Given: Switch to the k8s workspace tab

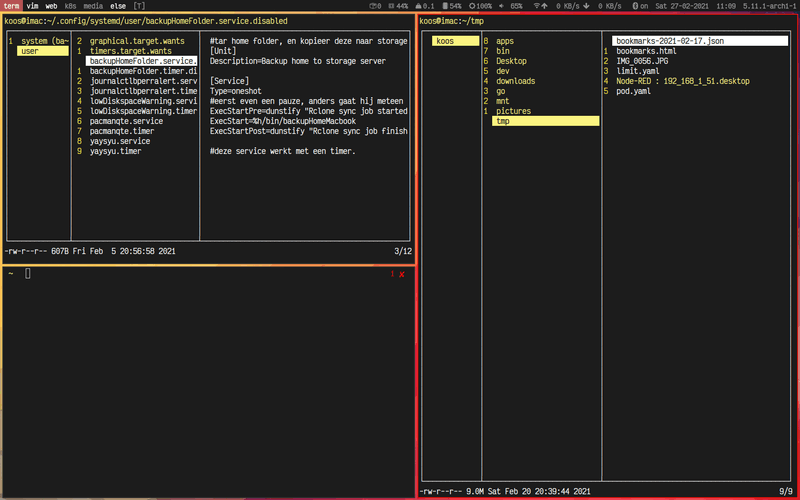Looking at the screenshot, I should 70,6.
